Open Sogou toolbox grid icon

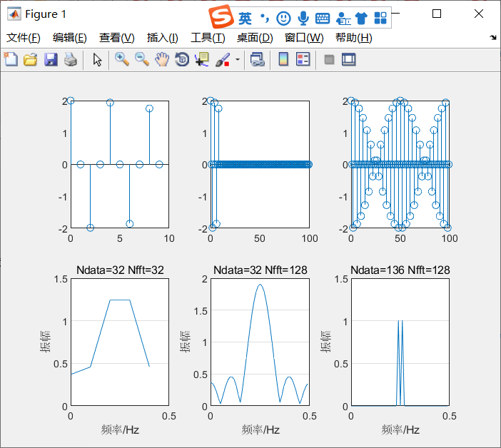(x=380, y=19)
